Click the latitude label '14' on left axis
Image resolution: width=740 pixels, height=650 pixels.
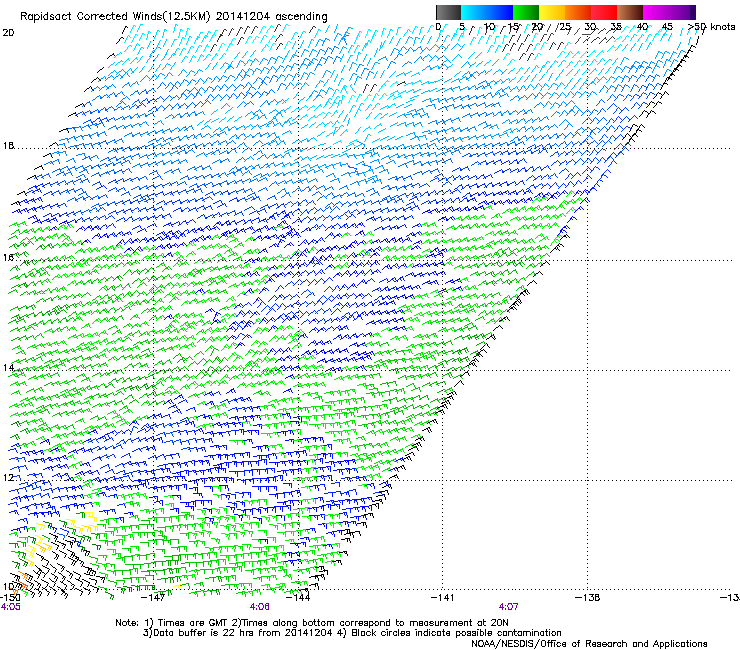pyautogui.click(x=8, y=367)
